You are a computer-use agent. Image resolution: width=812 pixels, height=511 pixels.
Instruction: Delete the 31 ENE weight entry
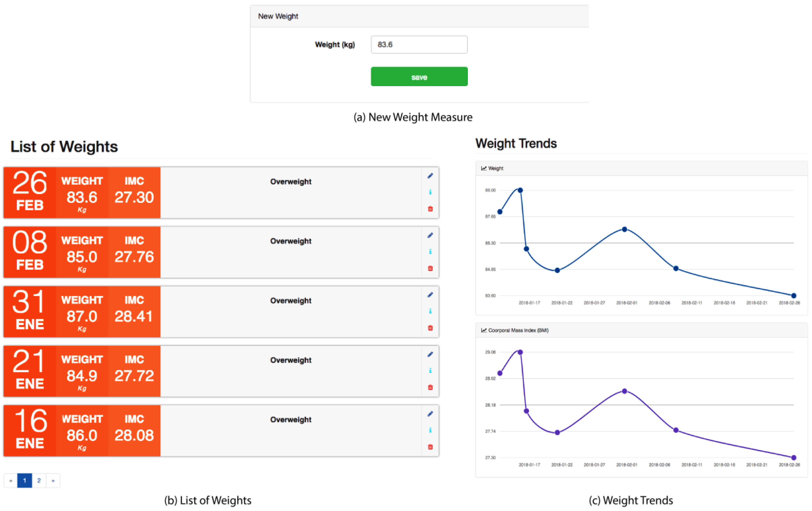(430, 328)
